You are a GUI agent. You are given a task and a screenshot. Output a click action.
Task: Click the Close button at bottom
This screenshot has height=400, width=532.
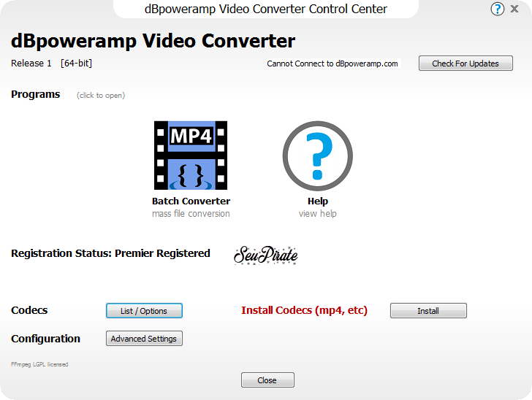[x=267, y=380]
